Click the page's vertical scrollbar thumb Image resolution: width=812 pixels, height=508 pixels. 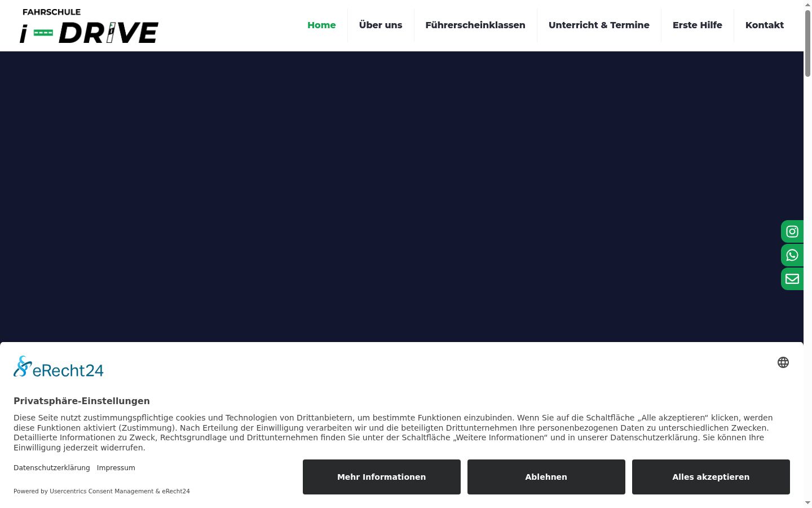point(807,43)
